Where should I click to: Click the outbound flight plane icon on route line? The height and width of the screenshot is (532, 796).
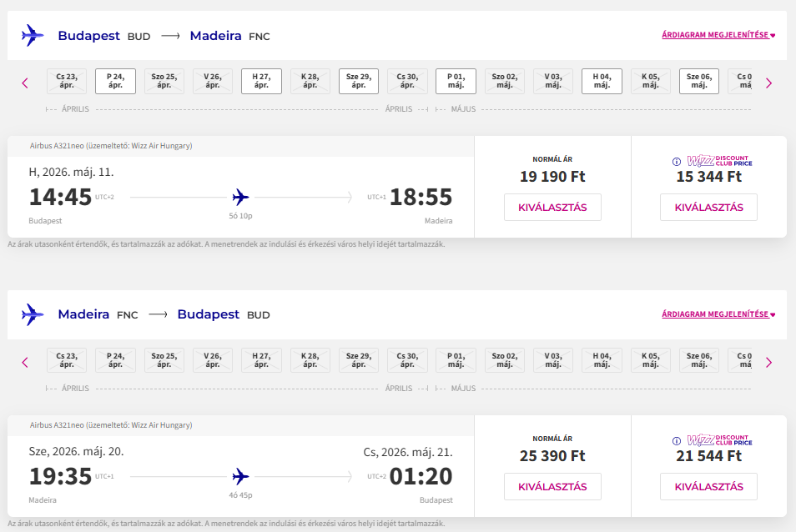(241, 198)
